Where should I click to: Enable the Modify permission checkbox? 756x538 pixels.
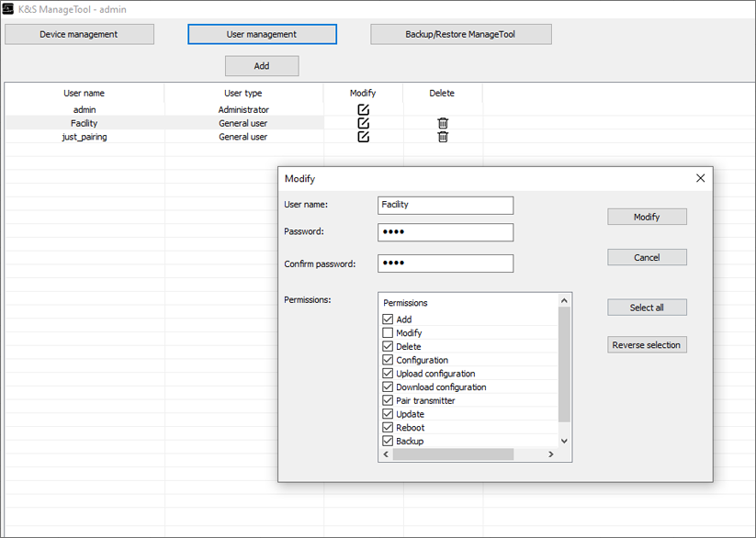tap(388, 333)
